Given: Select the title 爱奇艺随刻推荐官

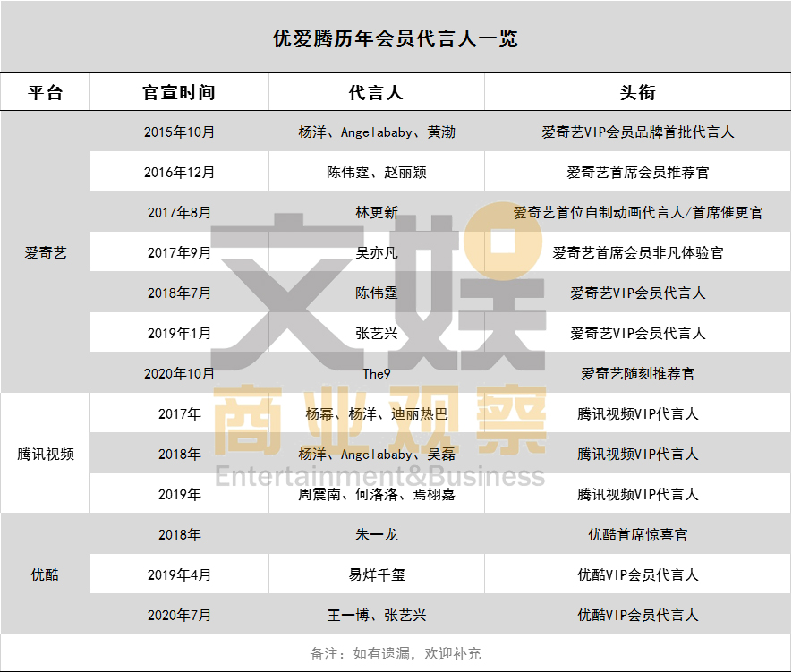Looking at the screenshot, I should (637, 374).
